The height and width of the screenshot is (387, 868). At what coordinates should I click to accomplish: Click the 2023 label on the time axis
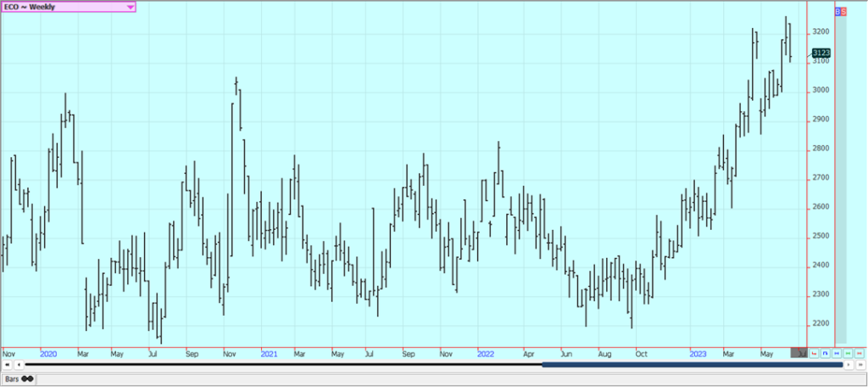click(698, 353)
